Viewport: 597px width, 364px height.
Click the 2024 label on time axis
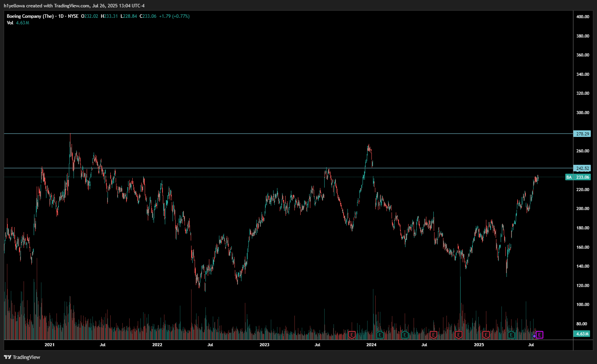pos(371,345)
